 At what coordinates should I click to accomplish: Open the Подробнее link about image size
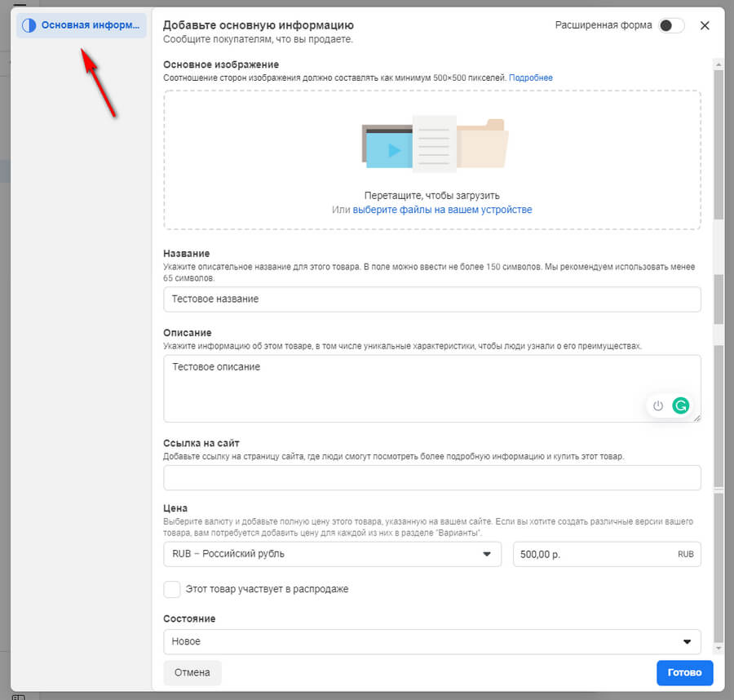click(x=531, y=78)
